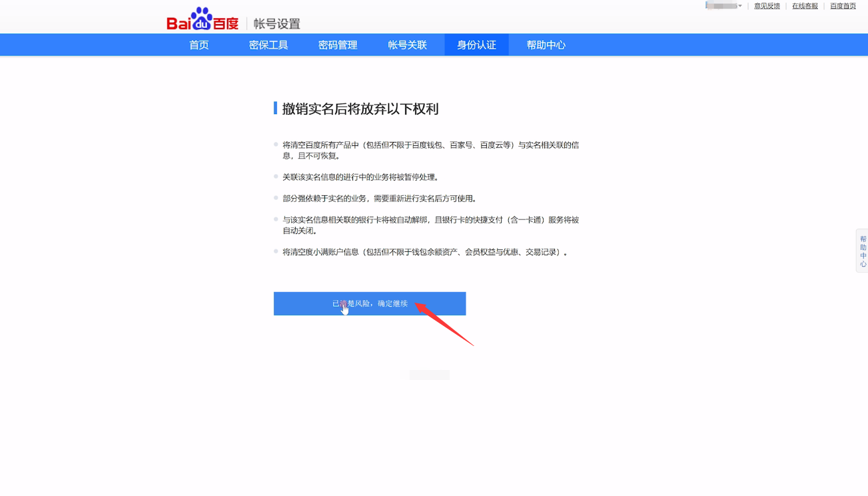Screen dimensions: 868x496
Task: Click text 将清空度小满账户信息
Action: 425,252
